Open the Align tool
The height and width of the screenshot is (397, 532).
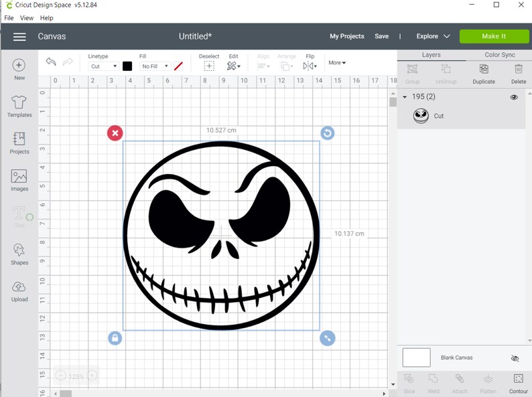(x=263, y=66)
